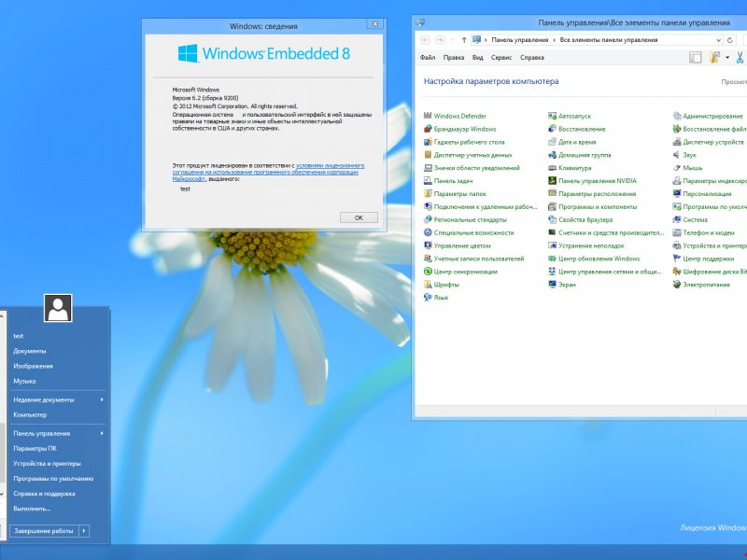Open Клавиатура icon
The image size is (747, 560).
(x=552, y=168)
